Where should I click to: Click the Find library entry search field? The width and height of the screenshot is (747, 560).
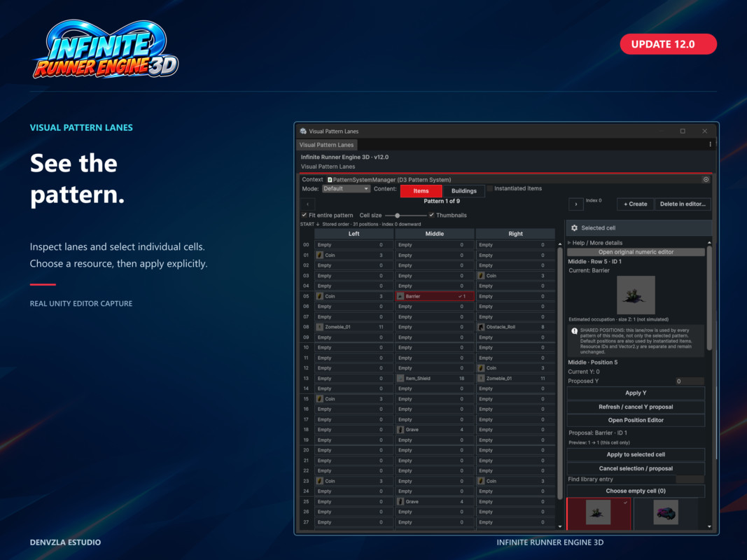(x=690, y=479)
